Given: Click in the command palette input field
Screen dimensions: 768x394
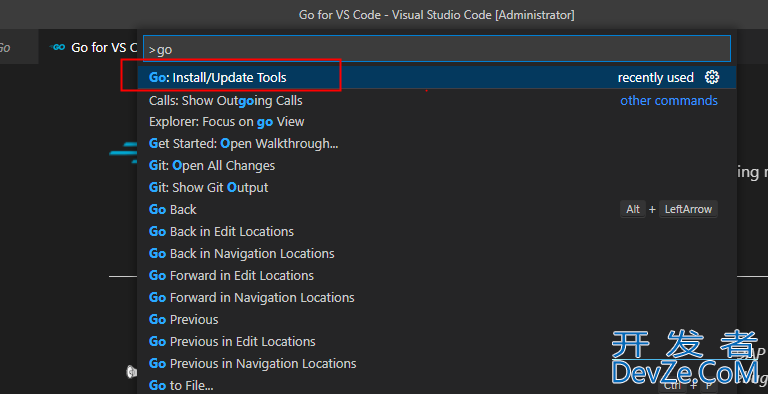Looking at the screenshot, I should tap(436, 49).
